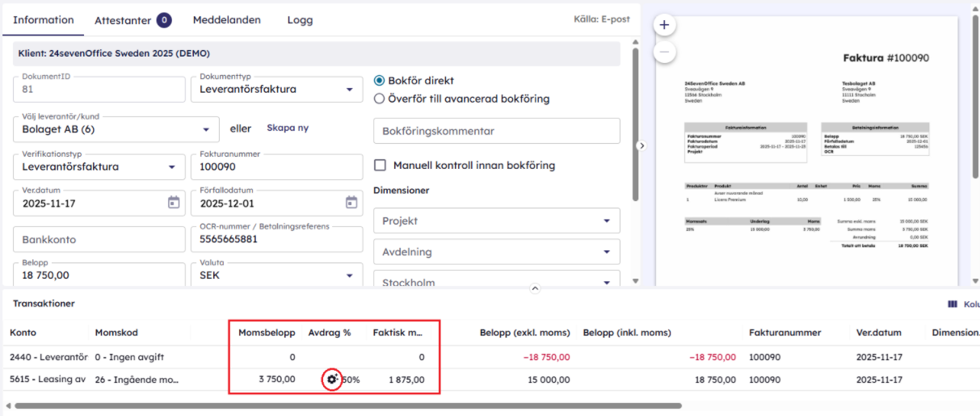Switch to the Attestanter tab
Image resolution: width=980 pixels, height=416 pixels.
click(132, 20)
